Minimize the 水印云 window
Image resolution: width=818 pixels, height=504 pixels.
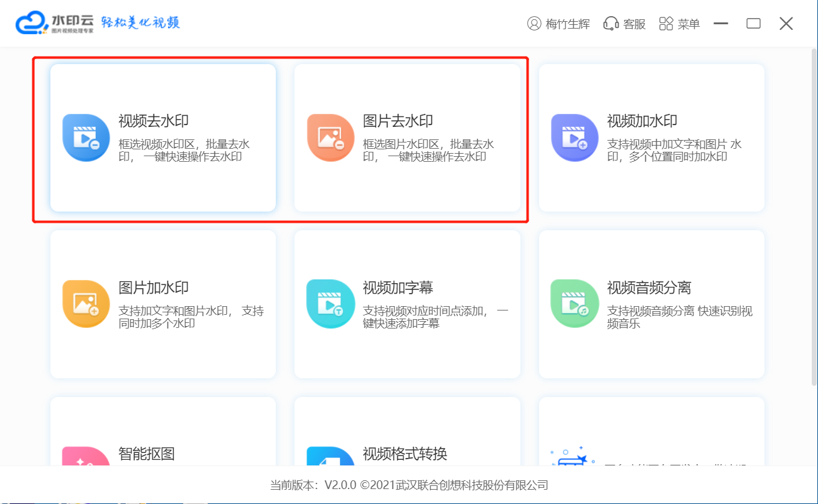(x=721, y=24)
